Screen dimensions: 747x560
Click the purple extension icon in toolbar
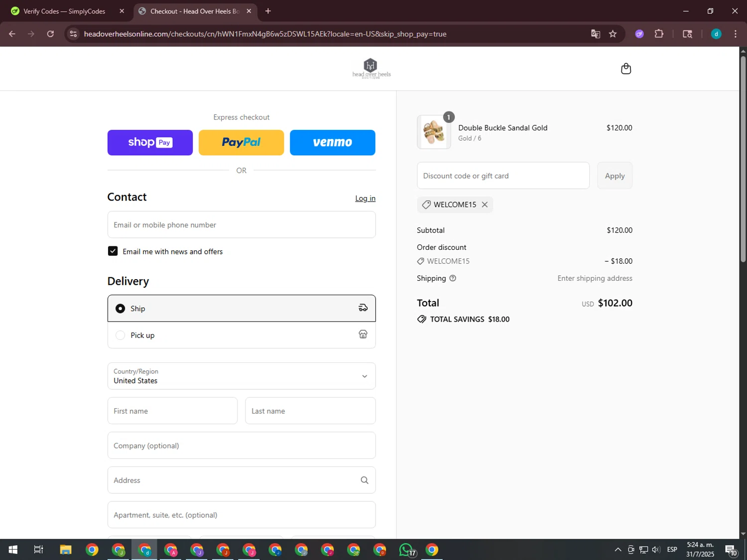639,34
